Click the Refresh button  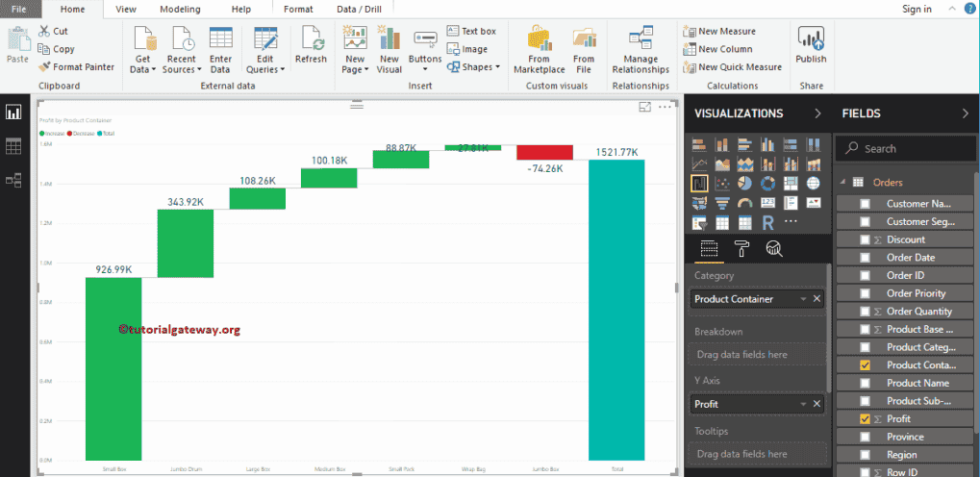311,45
